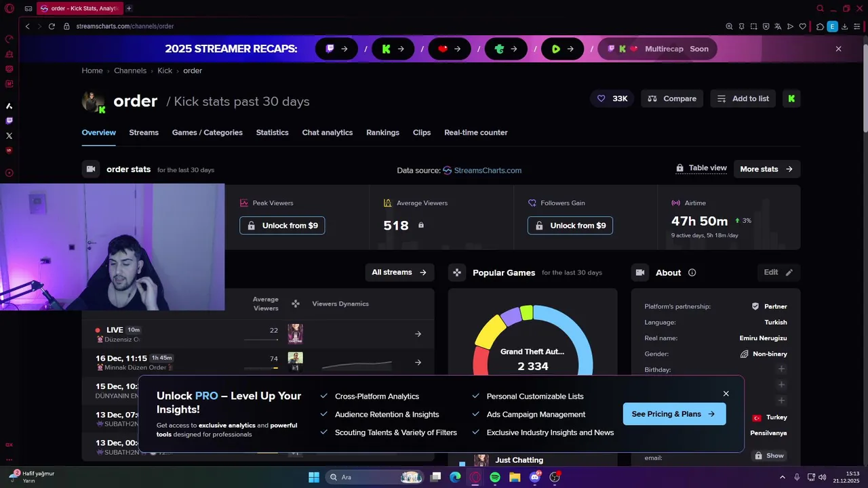Close the 2025 Streamer Recaps banner
Image resolution: width=868 pixels, height=488 pixels.
(x=839, y=49)
